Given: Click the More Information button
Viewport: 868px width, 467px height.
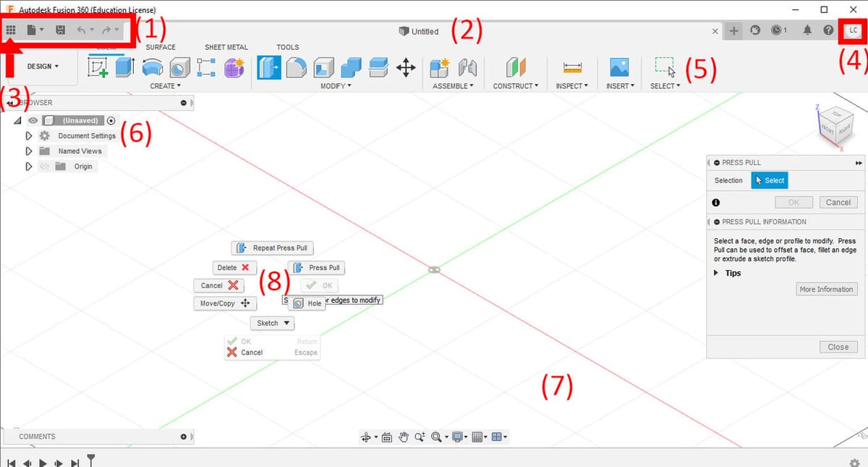Looking at the screenshot, I should click(826, 289).
